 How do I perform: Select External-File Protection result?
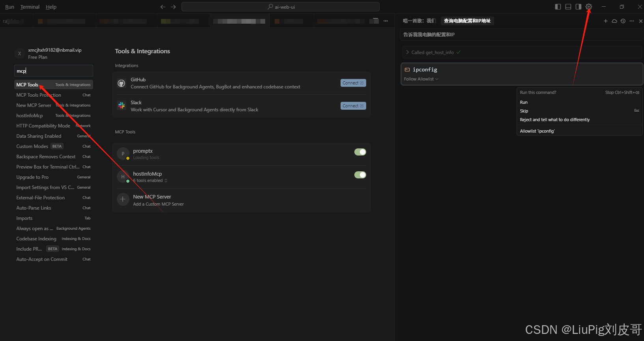pyautogui.click(x=54, y=198)
